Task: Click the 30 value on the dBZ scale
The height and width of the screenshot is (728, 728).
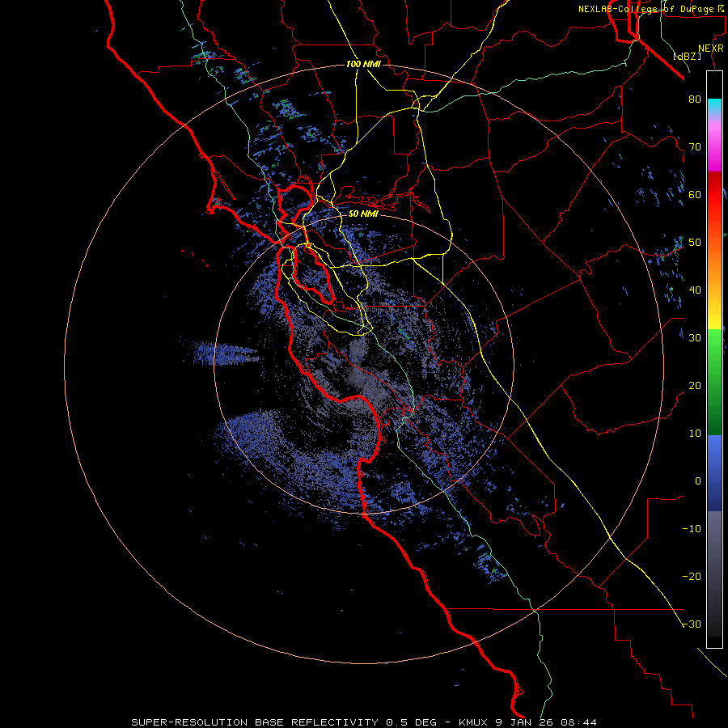Action: tap(695, 337)
